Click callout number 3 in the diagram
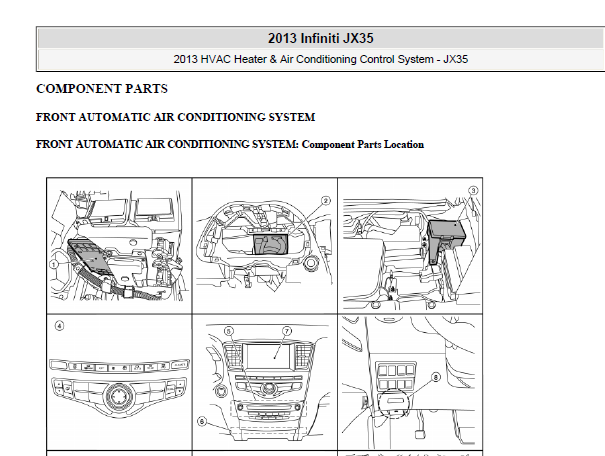605x456 pixels. [473, 190]
